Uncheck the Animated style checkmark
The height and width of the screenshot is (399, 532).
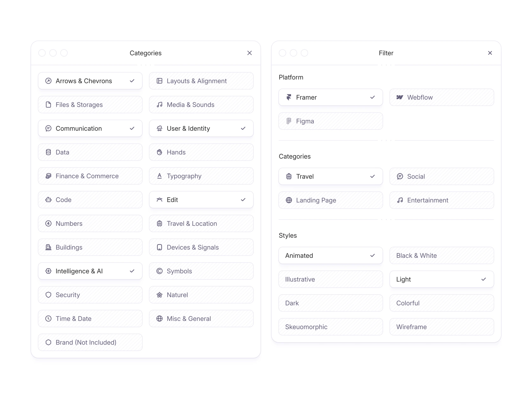372,256
